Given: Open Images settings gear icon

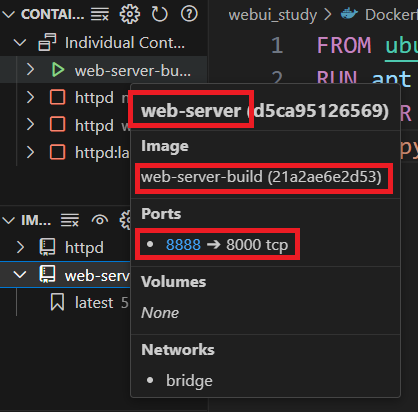Looking at the screenshot, I should click(126, 220).
